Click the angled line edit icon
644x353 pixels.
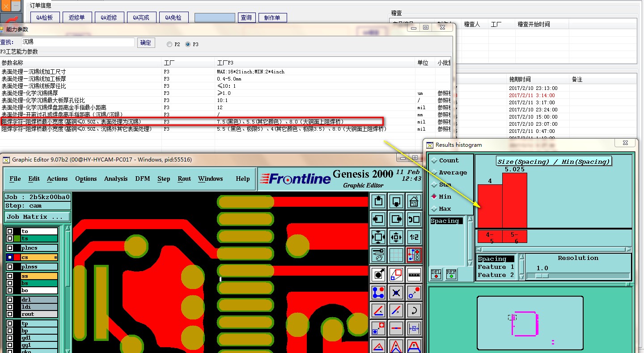point(378,310)
